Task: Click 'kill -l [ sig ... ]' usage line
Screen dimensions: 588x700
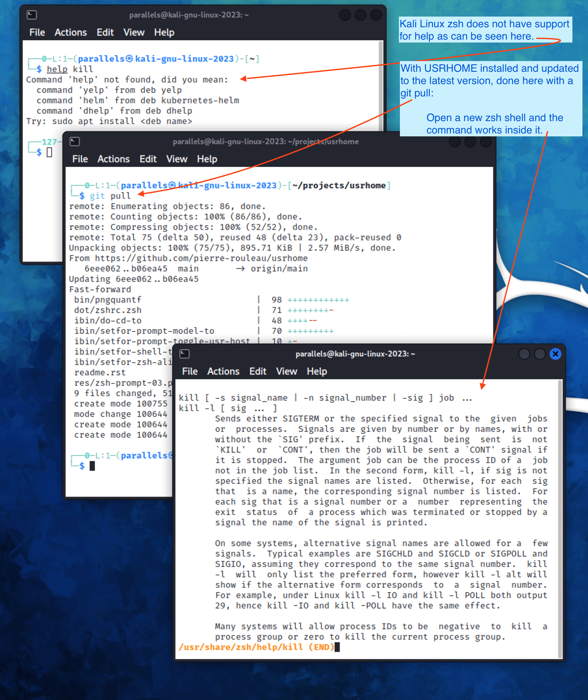Action: click(x=228, y=408)
